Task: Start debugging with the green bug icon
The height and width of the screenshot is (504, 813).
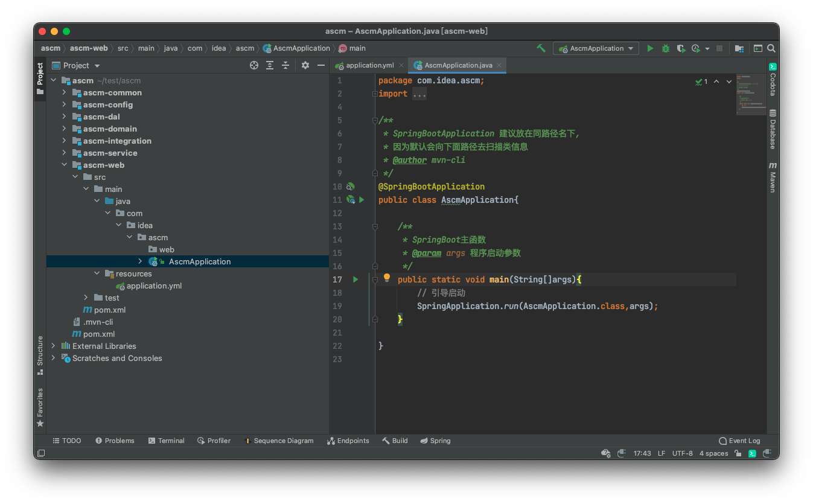Action: 666,48
